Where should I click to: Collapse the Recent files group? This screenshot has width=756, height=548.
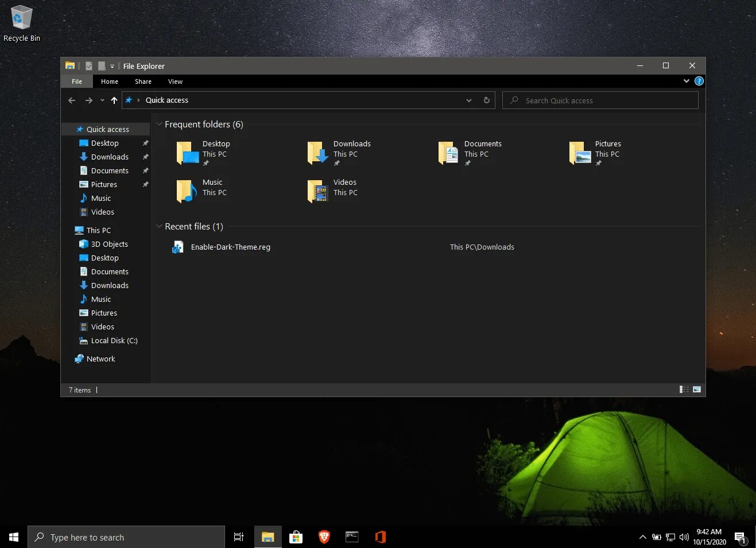(159, 226)
